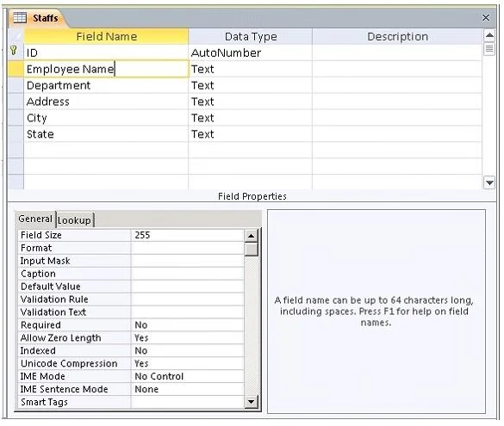Open data type cell for City
The width and height of the screenshot is (504, 426).
pyautogui.click(x=251, y=118)
